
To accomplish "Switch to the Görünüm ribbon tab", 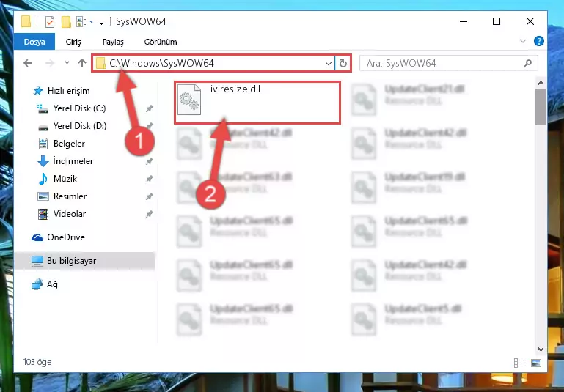I will point(161,42).
